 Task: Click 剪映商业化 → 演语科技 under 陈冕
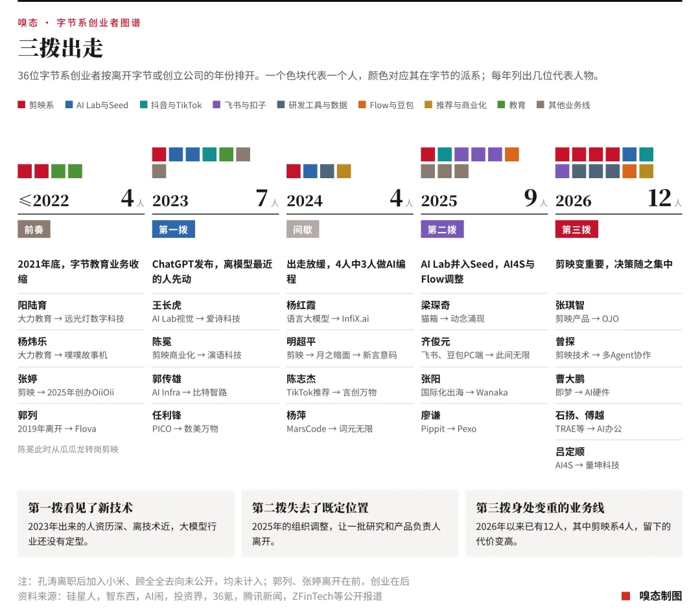click(197, 355)
